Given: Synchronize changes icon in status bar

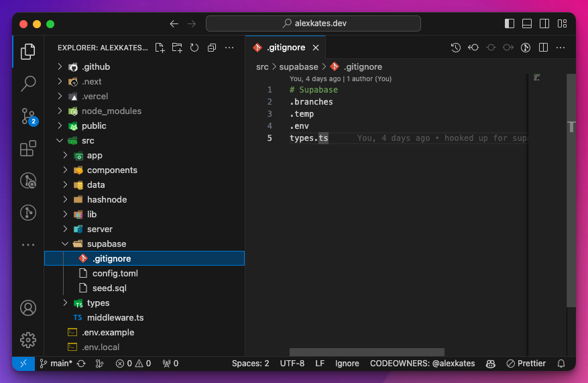Looking at the screenshot, I should click(x=81, y=364).
